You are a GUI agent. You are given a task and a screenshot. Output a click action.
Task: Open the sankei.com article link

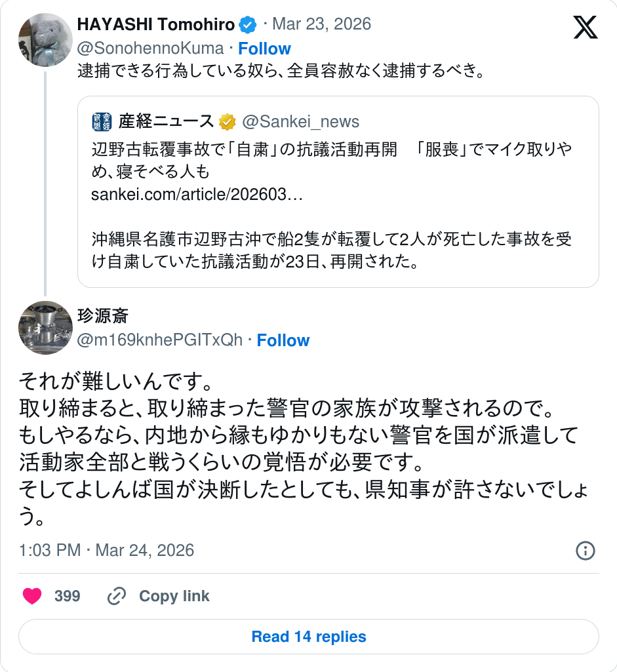pyautogui.click(x=197, y=195)
